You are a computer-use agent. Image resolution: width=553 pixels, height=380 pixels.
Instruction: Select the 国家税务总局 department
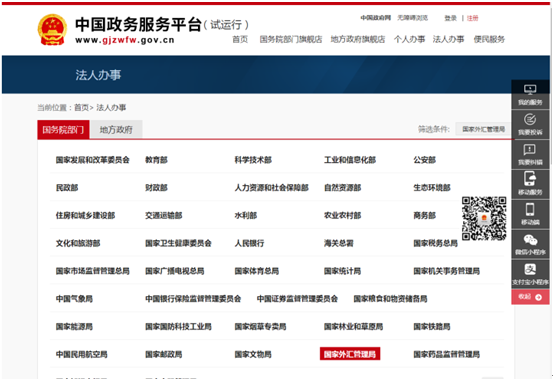point(435,243)
